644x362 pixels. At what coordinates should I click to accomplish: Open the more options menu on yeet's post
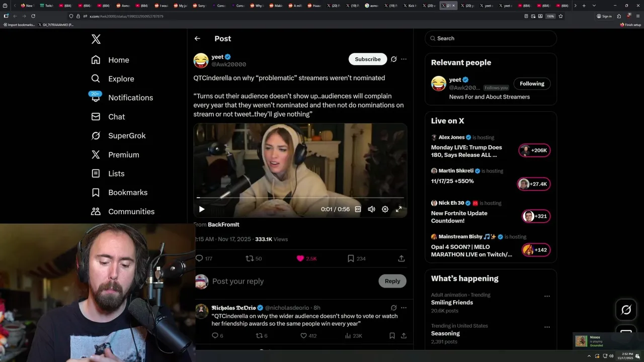(x=404, y=59)
